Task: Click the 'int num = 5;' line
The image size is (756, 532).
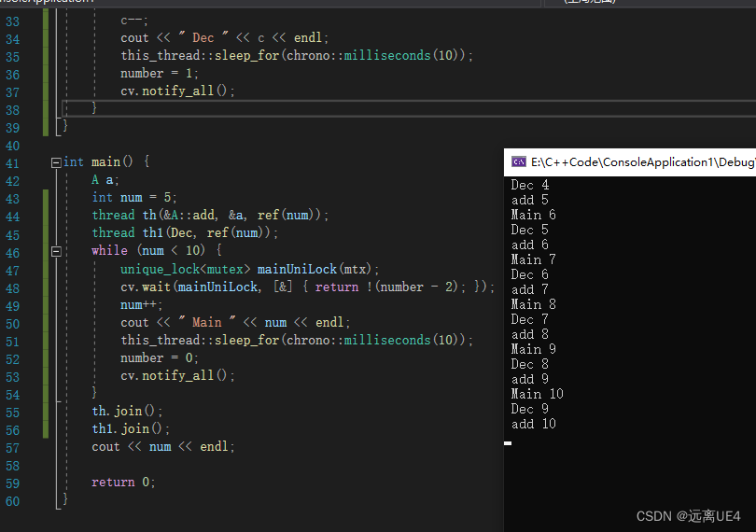Action: tap(134, 197)
